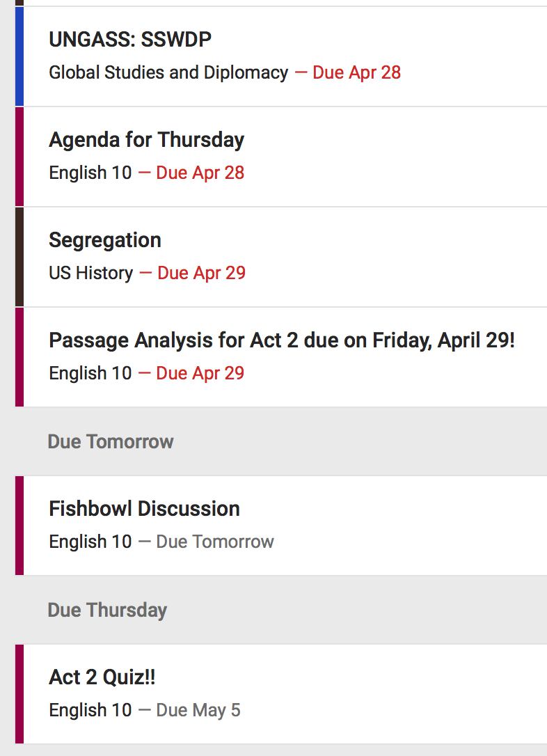
Task: Click the blue color bar beside UNGASS: SSWDP
Action: (19, 56)
